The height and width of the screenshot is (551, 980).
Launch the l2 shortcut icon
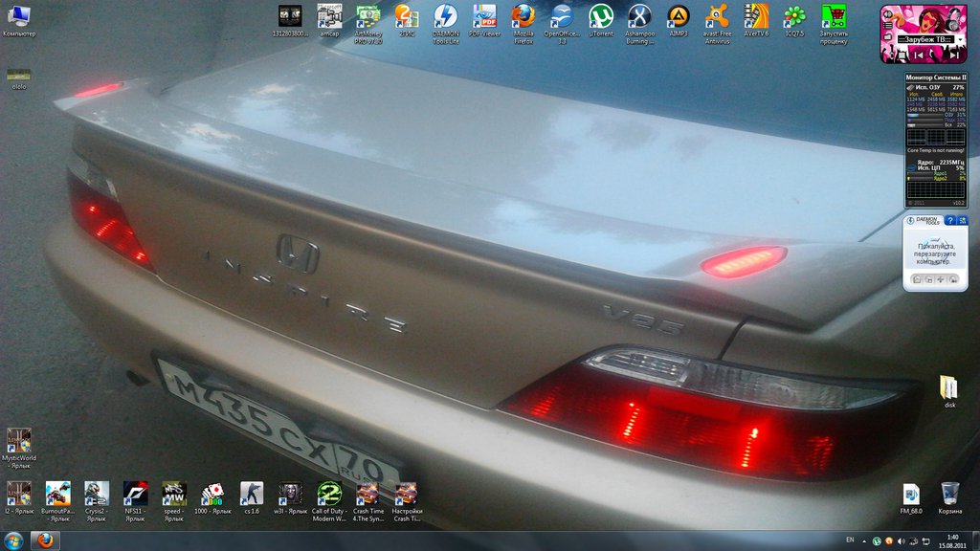[x=19, y=497]
